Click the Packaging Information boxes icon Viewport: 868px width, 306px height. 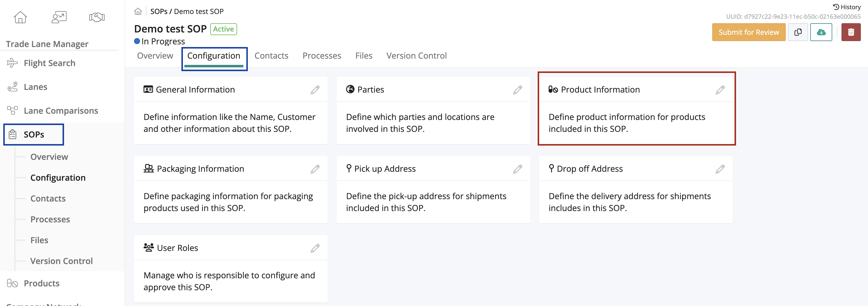[149, 168]
